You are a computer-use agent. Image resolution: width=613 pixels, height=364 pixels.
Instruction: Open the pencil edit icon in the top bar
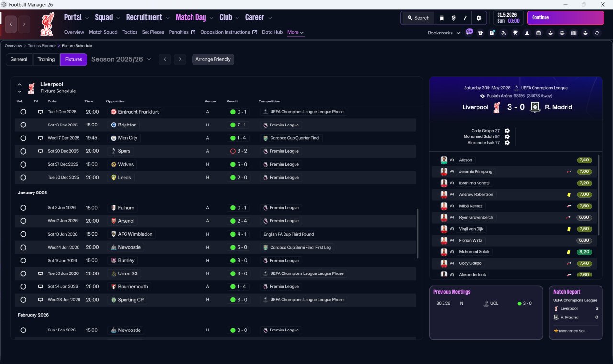pos(465,18)
